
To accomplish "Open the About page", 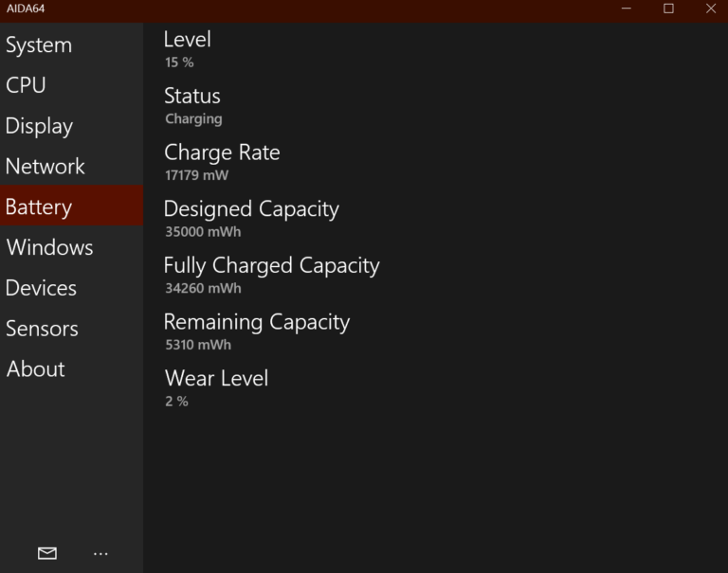I will 71,368.
